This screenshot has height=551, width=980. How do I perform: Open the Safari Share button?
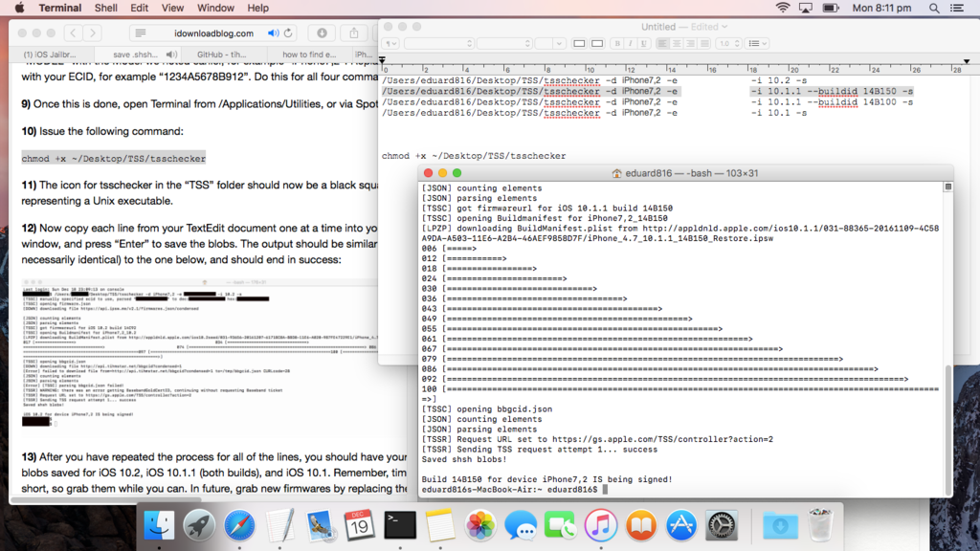(x=354, y=33)
